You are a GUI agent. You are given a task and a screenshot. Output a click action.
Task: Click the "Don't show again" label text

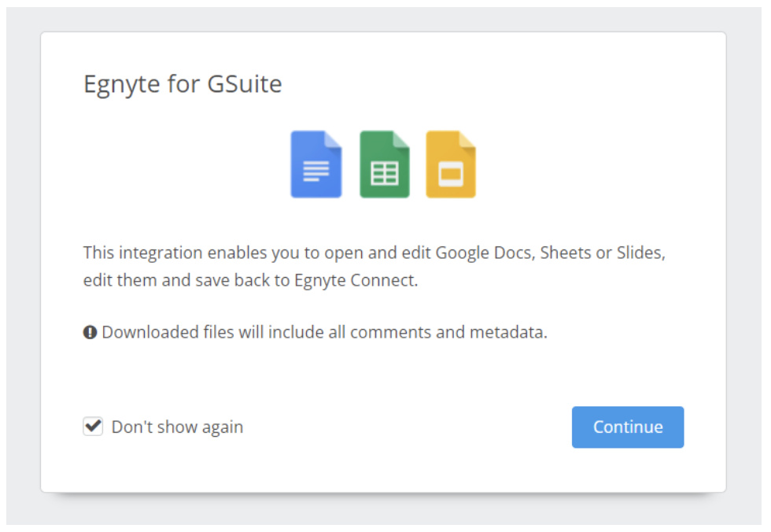(x=177, y=427)
